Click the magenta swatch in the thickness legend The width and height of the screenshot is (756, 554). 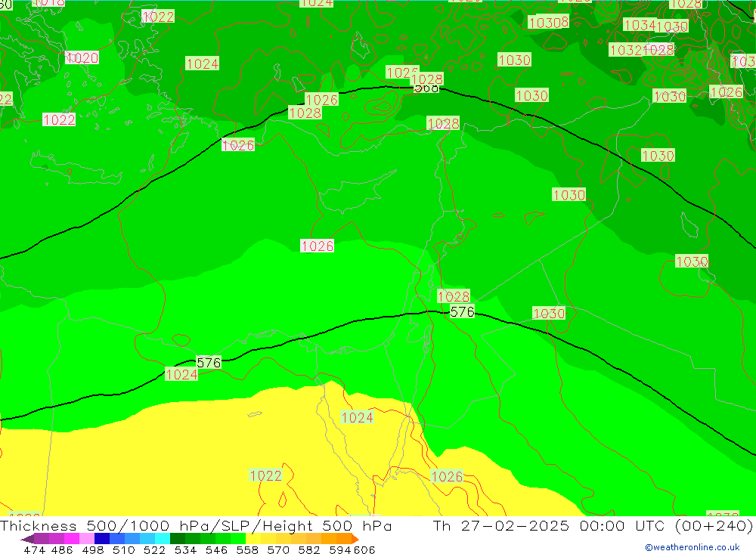click(72, 539)
